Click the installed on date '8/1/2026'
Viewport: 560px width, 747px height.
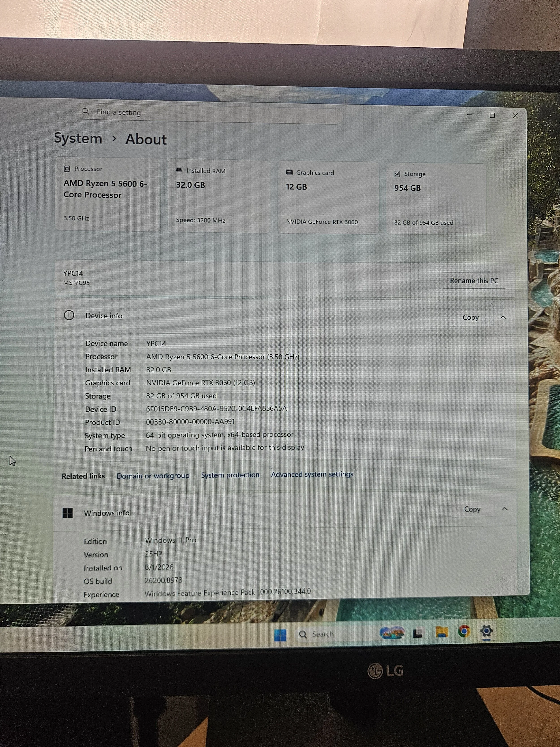(x=159, y=567)
